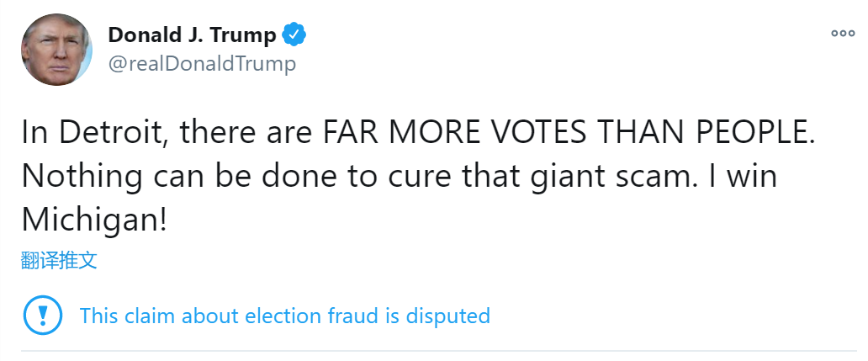Click the display name Donald J. Trump
Viewport: 868px width, 361px height.
[x=192, y=35]
